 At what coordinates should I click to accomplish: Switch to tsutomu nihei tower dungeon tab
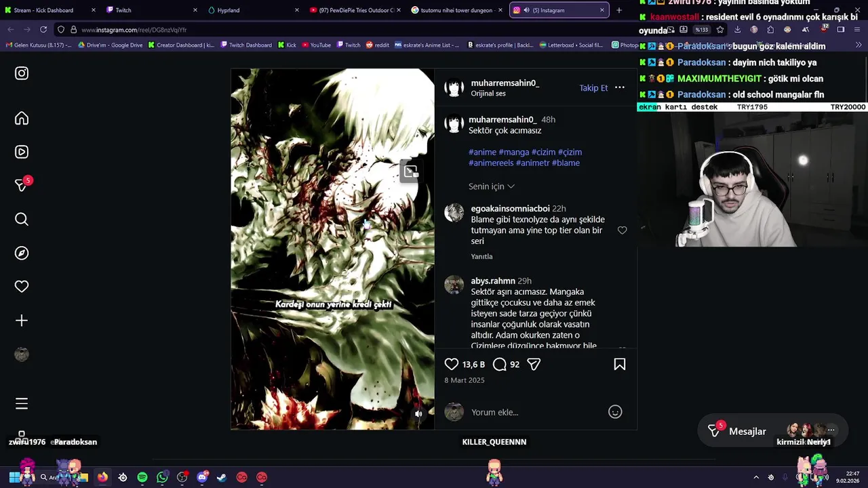(458, 10)
